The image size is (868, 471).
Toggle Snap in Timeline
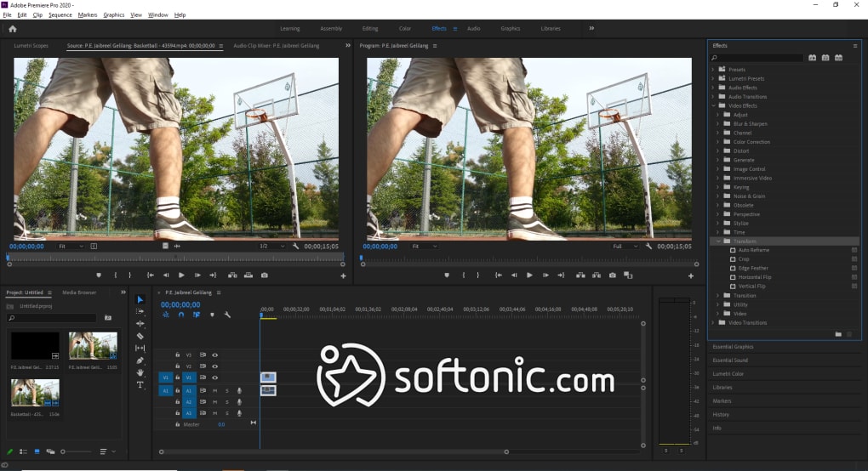(181, 315)
